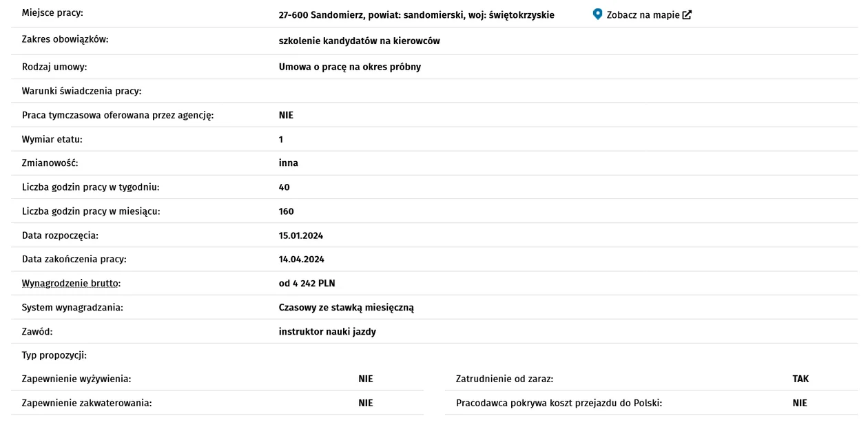The image size is (868, 429).
Task: Click NIE for travel cost to Poland
Action: coord(799,403)
